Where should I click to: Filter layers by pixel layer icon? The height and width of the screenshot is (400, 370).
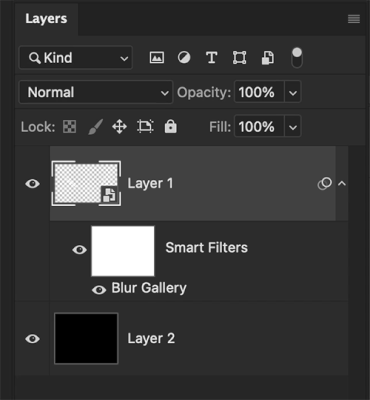pyautogui.click(x=157, y=58)
